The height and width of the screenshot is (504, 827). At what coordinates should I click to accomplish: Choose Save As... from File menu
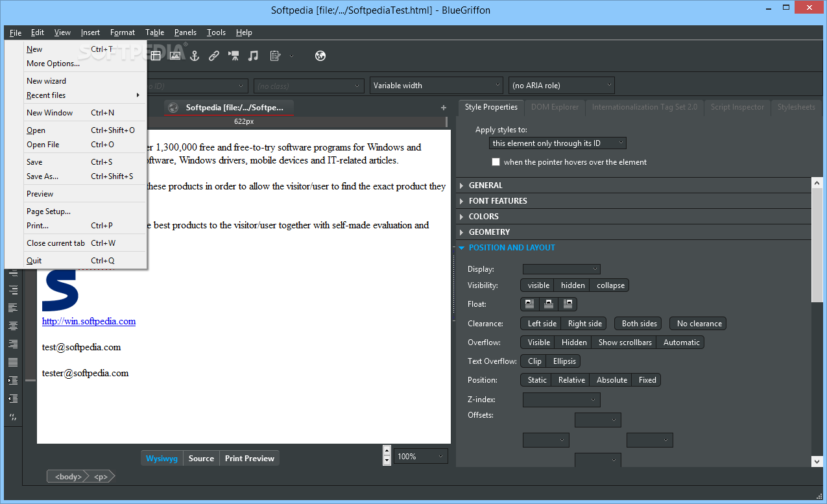(x=76, y=176)
